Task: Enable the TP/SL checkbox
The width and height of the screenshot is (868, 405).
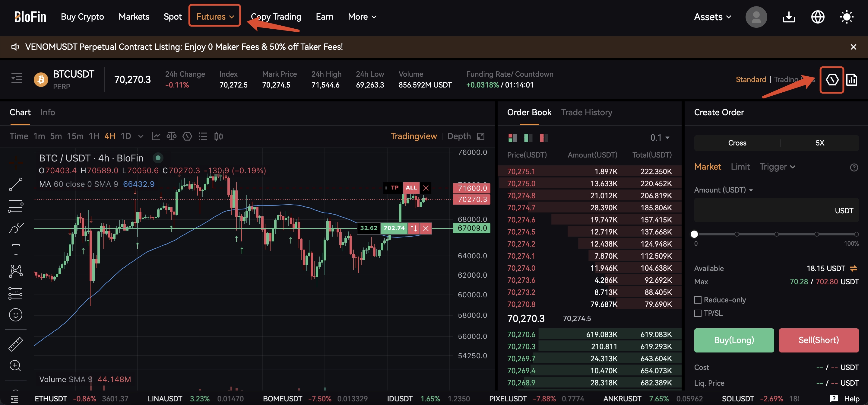Action: 698,313
